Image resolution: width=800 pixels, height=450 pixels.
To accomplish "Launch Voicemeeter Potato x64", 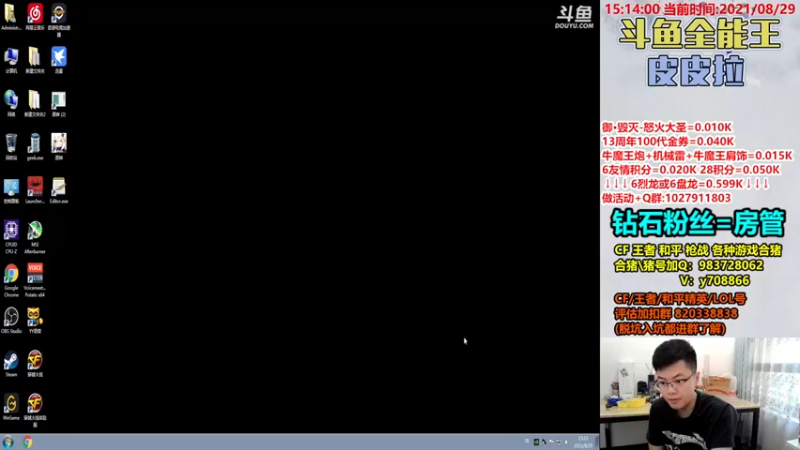I will (35, 280).
